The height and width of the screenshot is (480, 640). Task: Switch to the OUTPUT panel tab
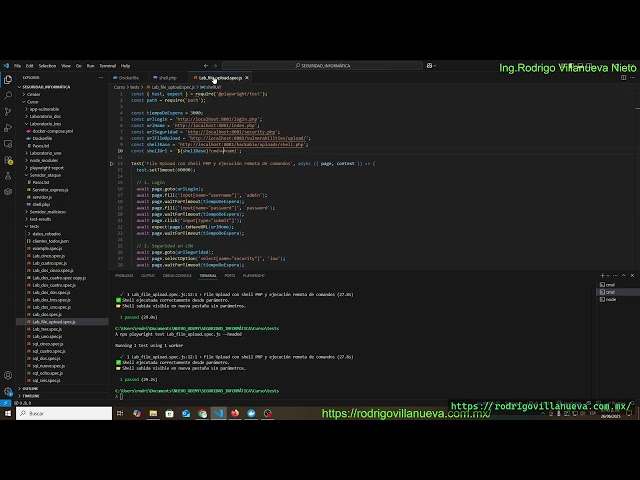click(x=148, y=276)
